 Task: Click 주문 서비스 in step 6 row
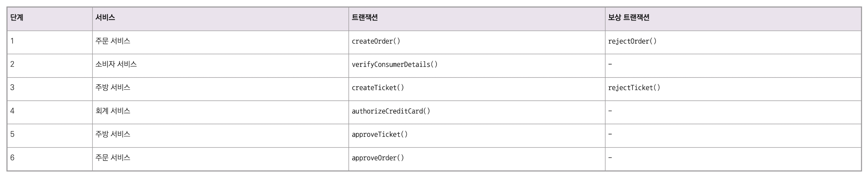pos(113,158)
